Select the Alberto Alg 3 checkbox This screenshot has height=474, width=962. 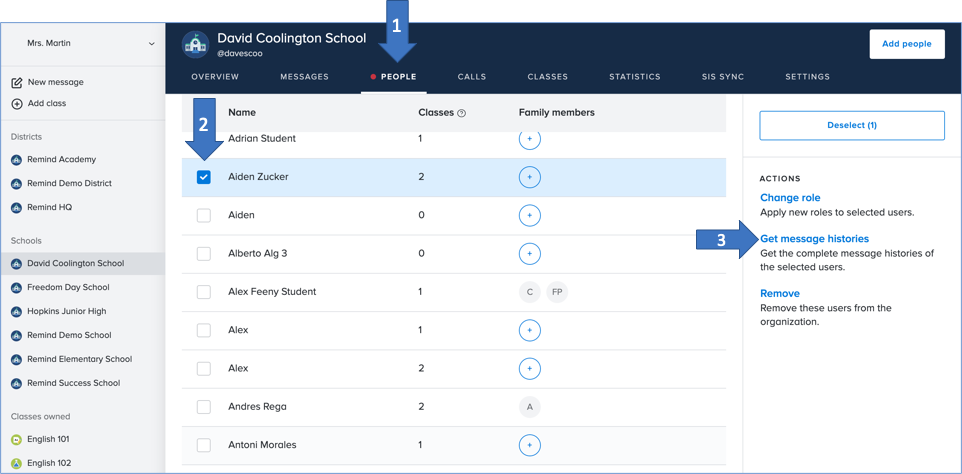point(204,254)
